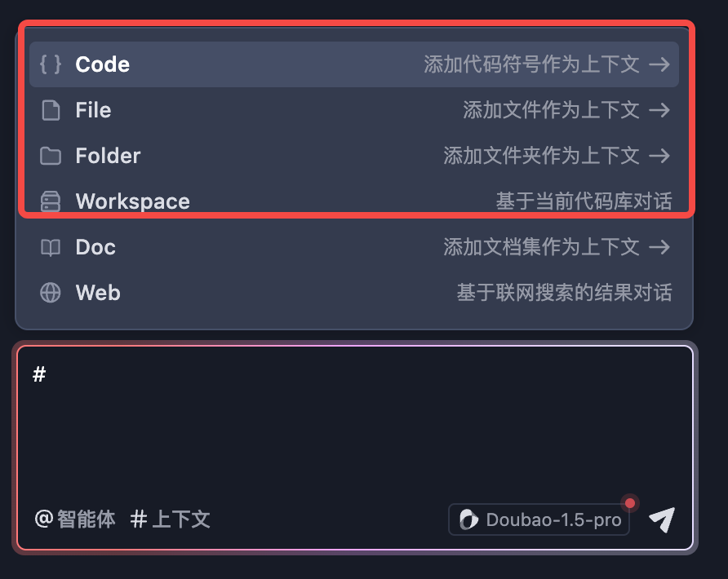This screenshot has height=579, width=728.
Task: Expand the Folder submenu arrow
Action: (x=659, y=156)
